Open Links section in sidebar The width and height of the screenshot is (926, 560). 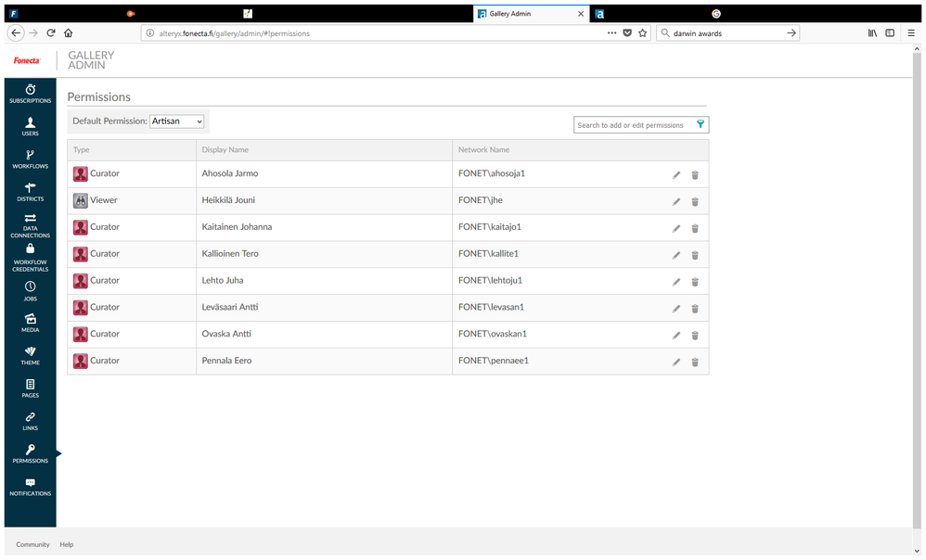pos(30,421)
